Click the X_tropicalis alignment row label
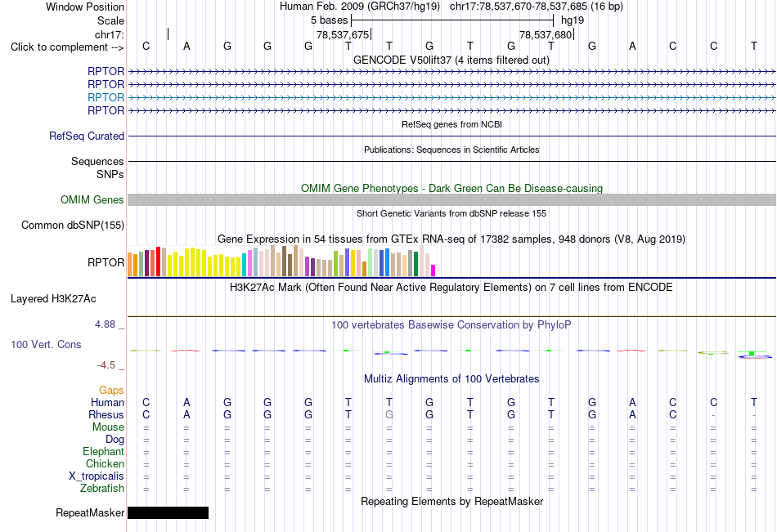This screenshot has height=532, width=777. tap(97, 476)
